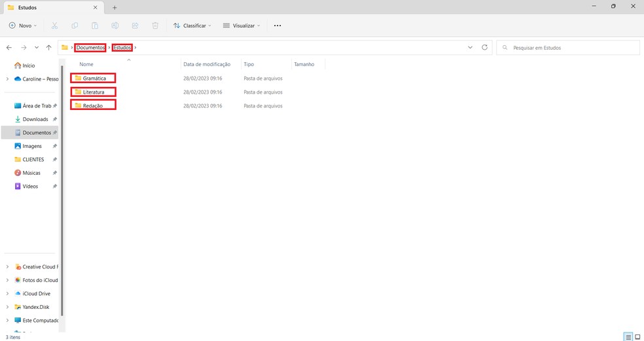Image resolution: width=644 pixels, height=341 pixels.
Task: Click the navigation pane scrollbar
Action: pyautogui.click(x=62, y=191)
